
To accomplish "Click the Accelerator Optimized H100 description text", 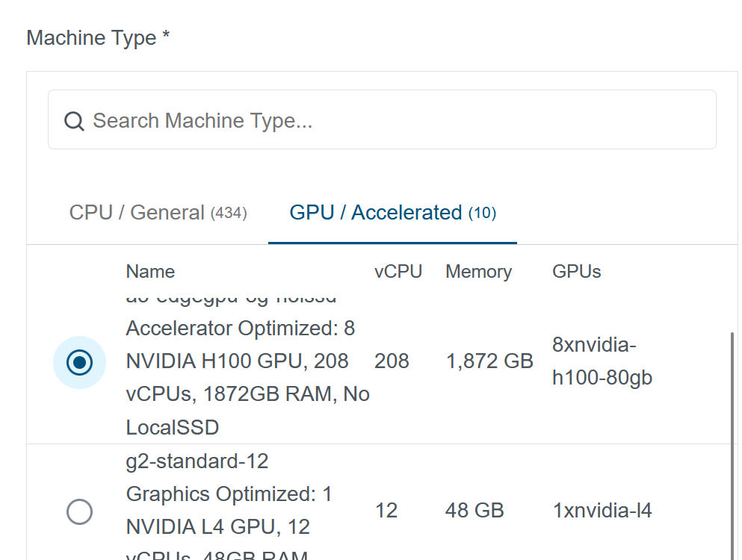I will [x=239, y=361].
